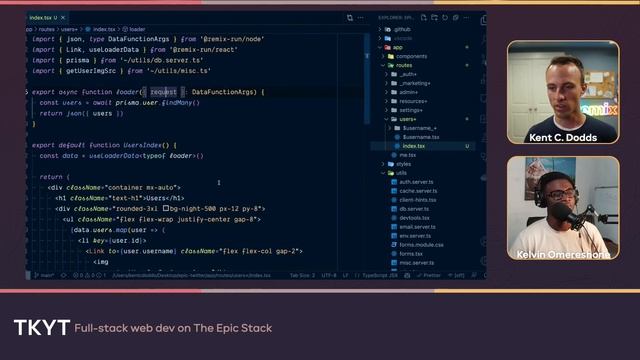640x360 pixels.
Task: Expand the settings+ folder chevron
Action: pyautogui.click(x=387, y=110)
